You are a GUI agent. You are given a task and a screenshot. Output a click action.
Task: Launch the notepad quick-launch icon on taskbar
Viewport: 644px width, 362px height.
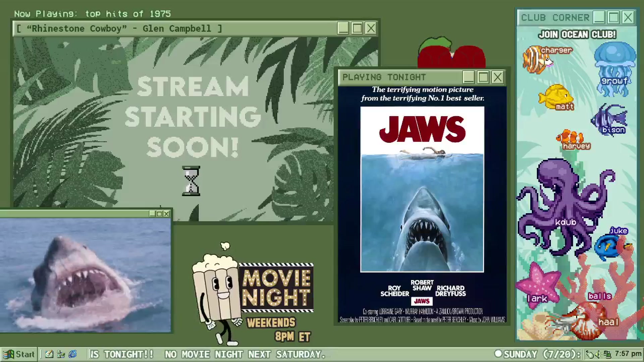pyautogui.click(x=49, y=354)
